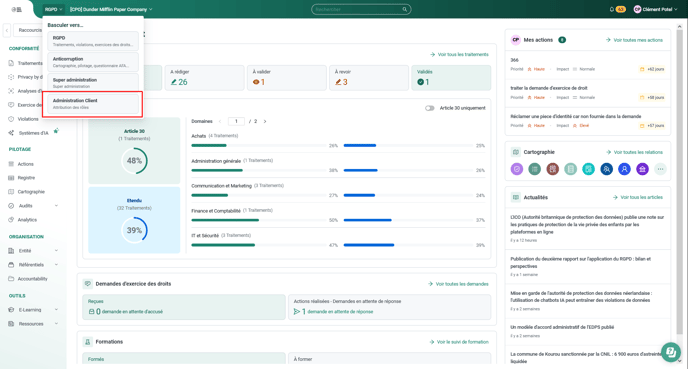Click Voir tous les traitements link
Image resolution: width=688 pixels, height=369 pixels.
pos(459,54)
